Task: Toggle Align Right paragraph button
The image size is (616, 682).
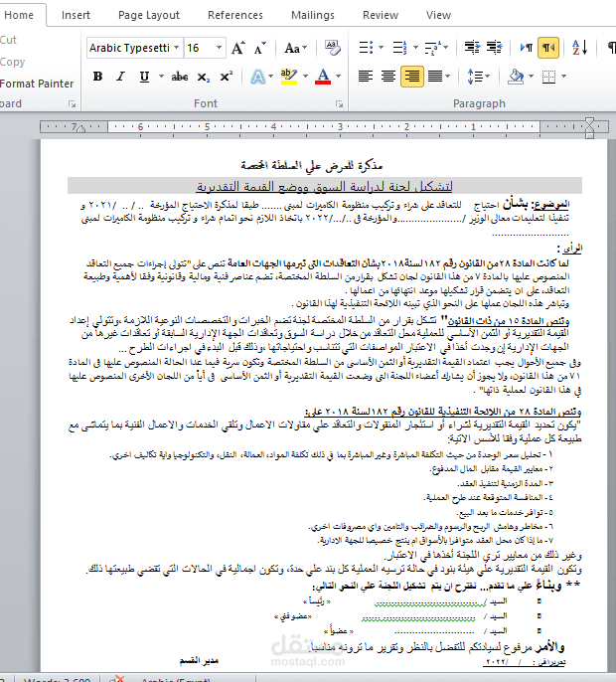Action: click(411, 77)
